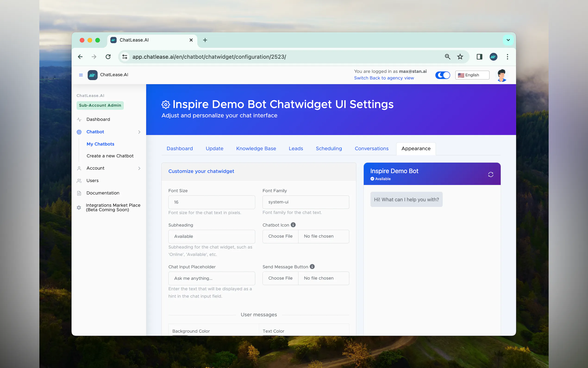Reload the page in browser toolbar
The width and height of the screenshot is (588, 368).
(x=108, y=57)
